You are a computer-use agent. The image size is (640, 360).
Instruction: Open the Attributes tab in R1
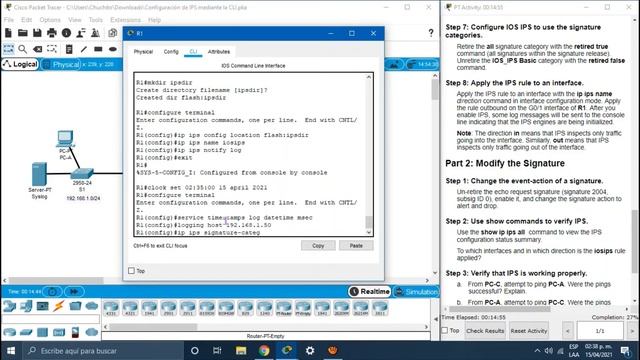pyautogui.click(x=219, y=52)
